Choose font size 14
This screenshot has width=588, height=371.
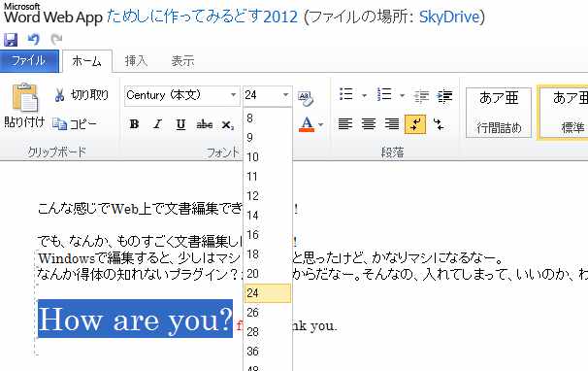(268, 216)
